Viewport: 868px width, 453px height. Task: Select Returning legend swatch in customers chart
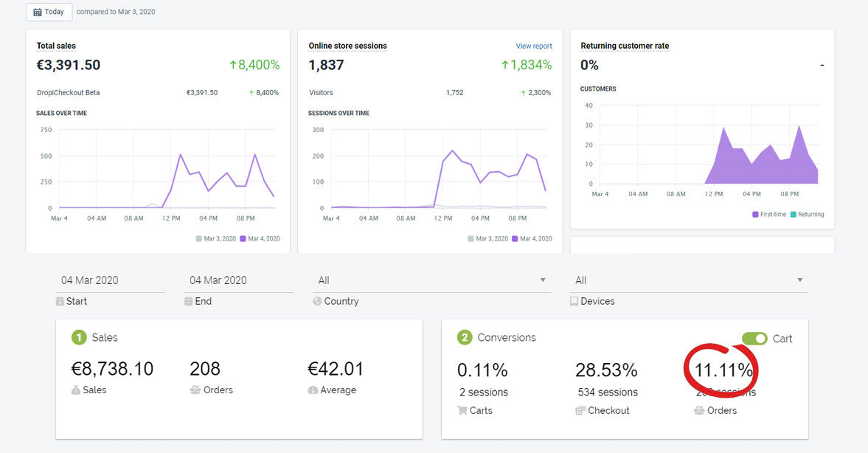(x=794, y=214)
